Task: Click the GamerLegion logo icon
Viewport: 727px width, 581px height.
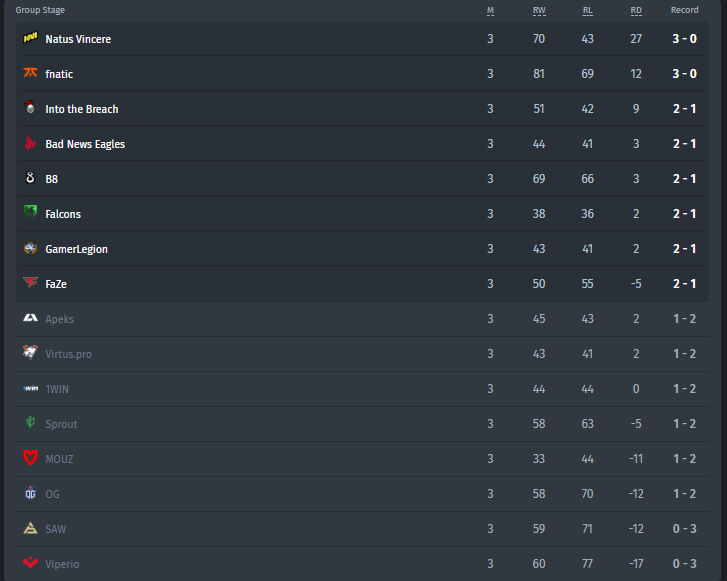Action: click(31, 248)
